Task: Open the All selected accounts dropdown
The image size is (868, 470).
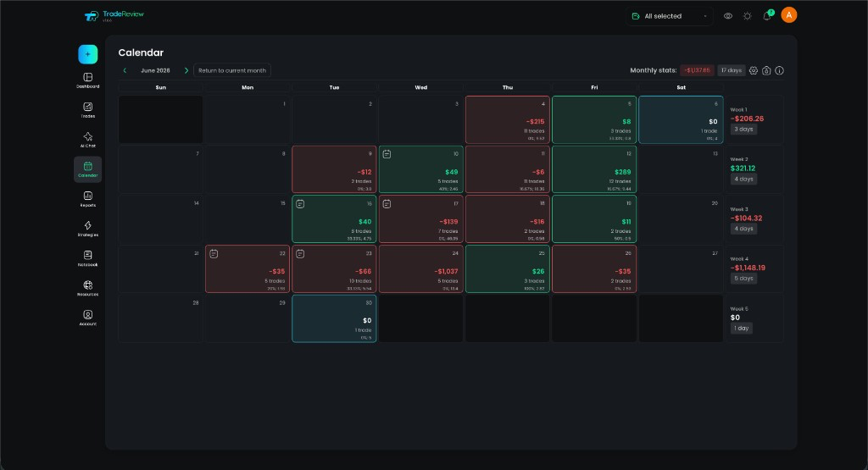Action: (670, 16)
